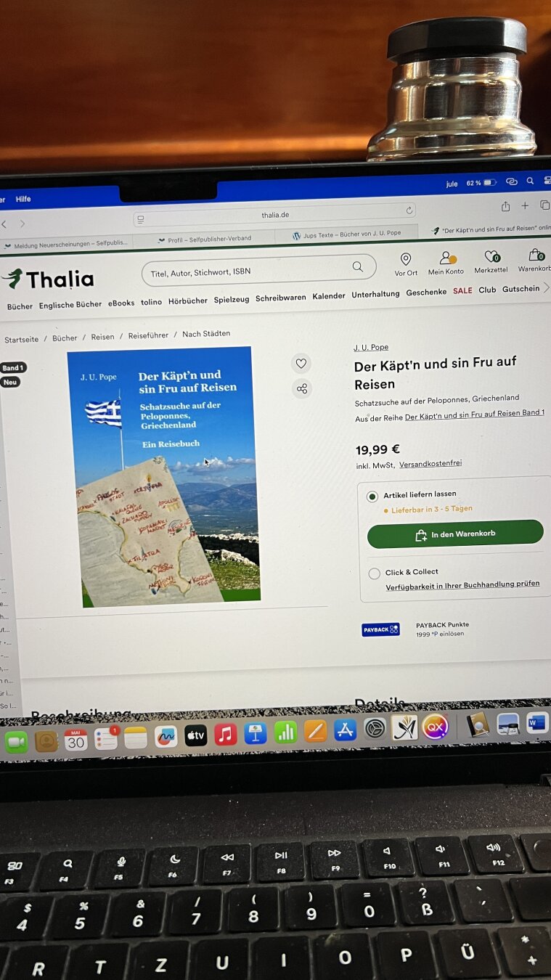Open the Music app in the Dock

[225, 734]
